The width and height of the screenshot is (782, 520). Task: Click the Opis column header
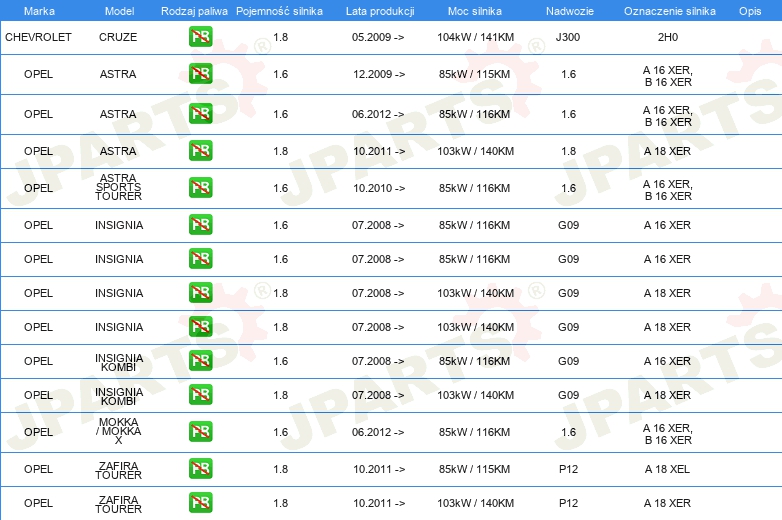click(x=750, y=11)
